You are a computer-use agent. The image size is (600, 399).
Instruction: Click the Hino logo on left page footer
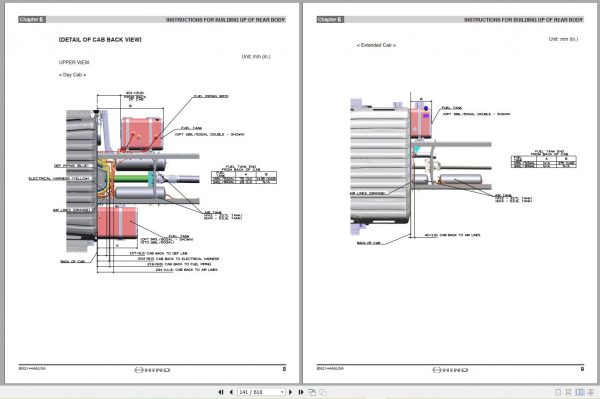click(x=152, y=370)
